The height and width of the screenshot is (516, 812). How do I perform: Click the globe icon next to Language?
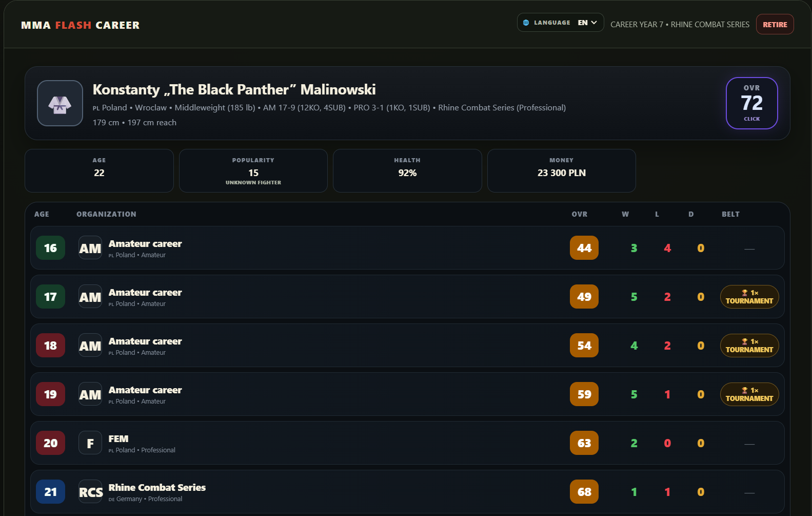click(526, 23)
